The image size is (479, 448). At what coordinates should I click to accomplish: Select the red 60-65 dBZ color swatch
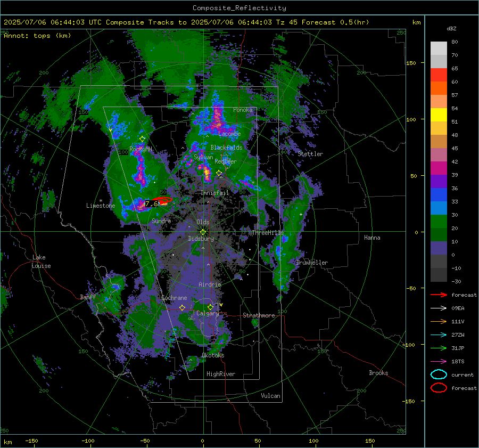point(439,75)
